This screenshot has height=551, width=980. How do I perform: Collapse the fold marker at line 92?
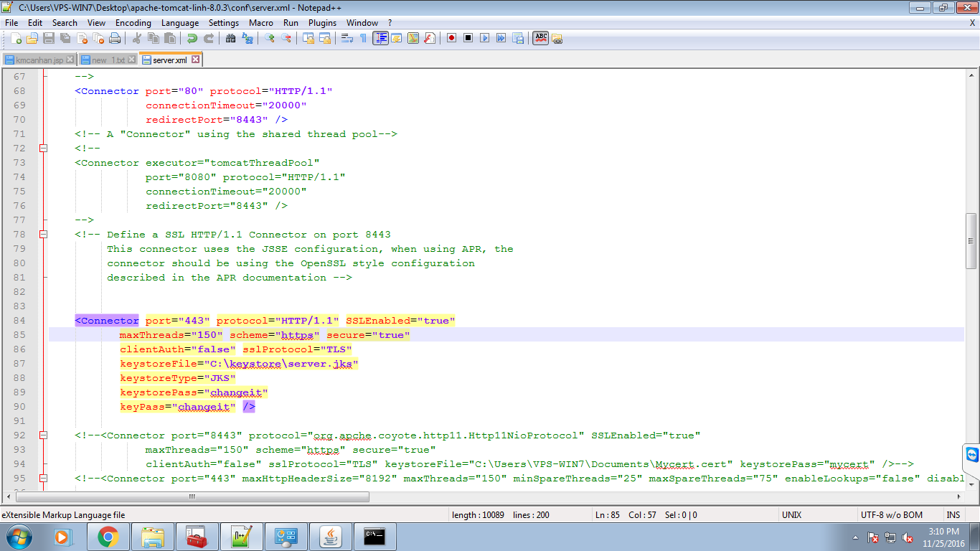click(43, 435)
